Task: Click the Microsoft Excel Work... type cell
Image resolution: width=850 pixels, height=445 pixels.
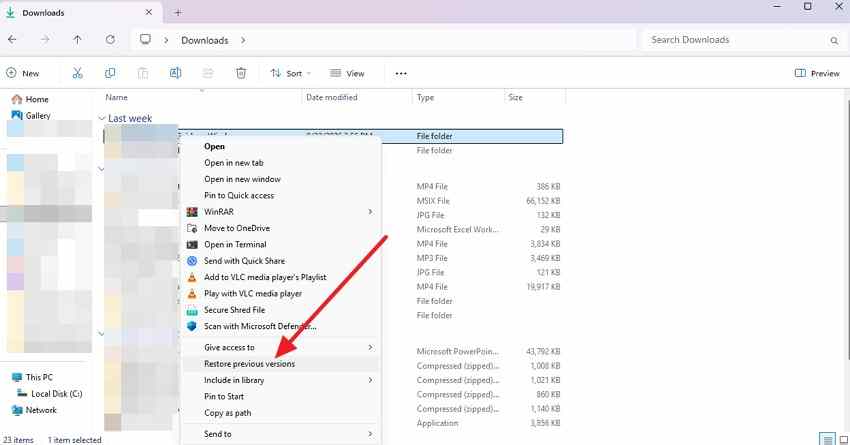Action: 457,229
